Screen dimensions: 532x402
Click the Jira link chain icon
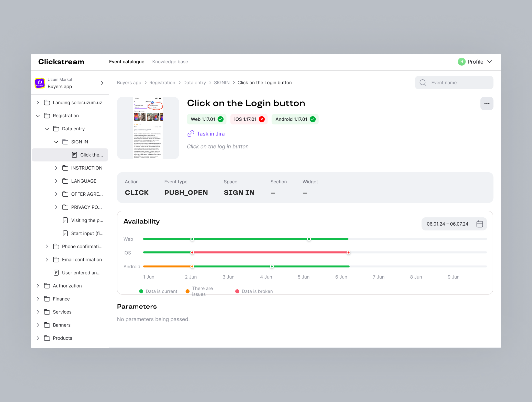pos(191,134)
